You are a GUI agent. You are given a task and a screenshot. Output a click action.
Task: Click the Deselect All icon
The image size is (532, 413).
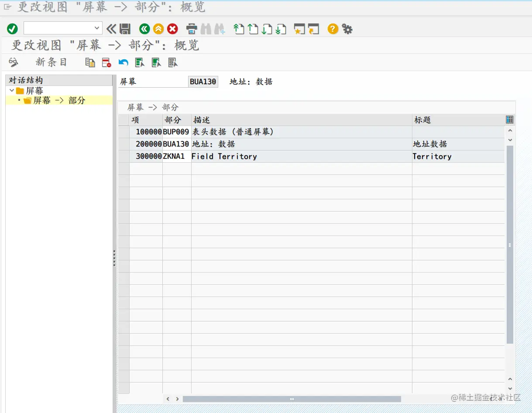click(x=173, y=63)
